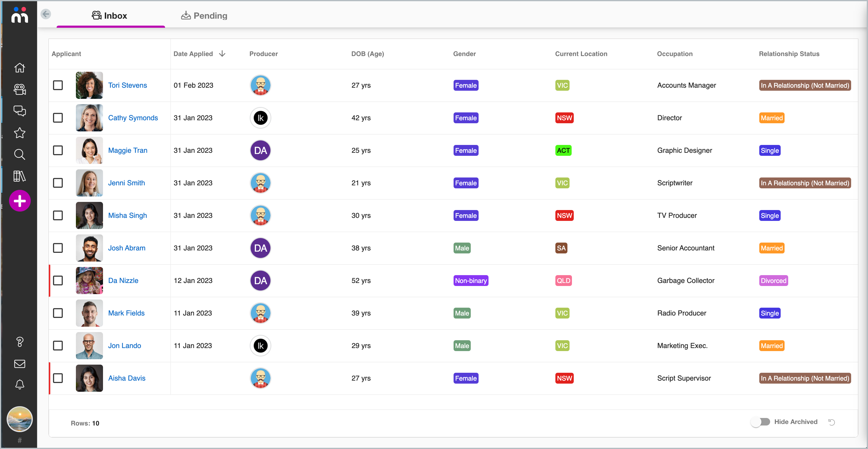Click the mail envelope sidebar icon

pos(20,363)
